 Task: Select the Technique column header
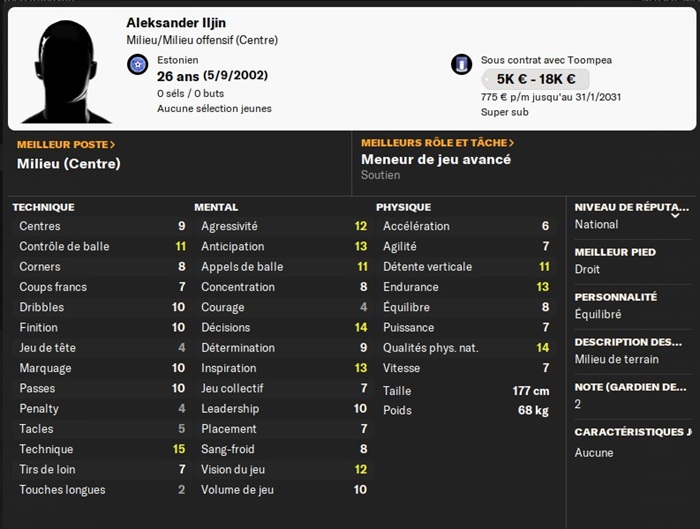point(43,207)
